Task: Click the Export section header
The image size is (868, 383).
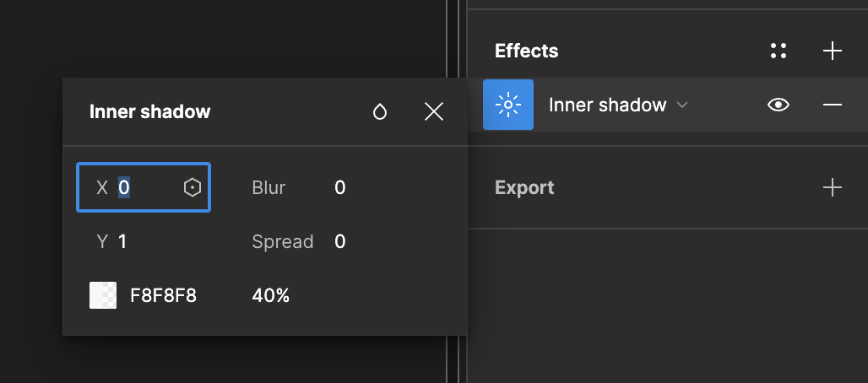Action: point(524,187)
